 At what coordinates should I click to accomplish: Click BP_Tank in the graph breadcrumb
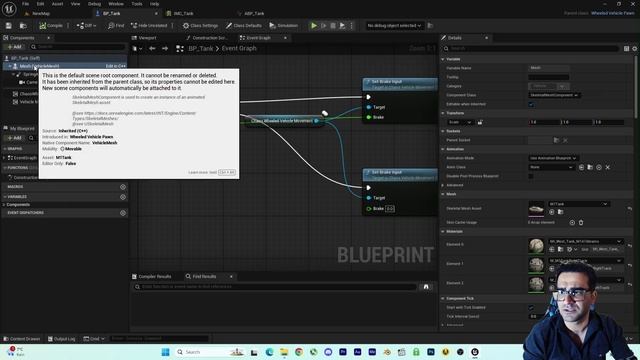tap(200, 49)
